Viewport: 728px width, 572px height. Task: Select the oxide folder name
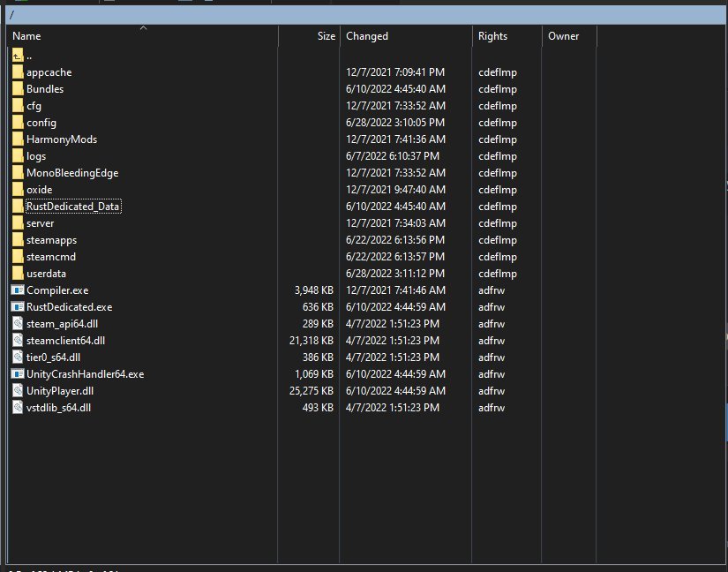(40, 190)
